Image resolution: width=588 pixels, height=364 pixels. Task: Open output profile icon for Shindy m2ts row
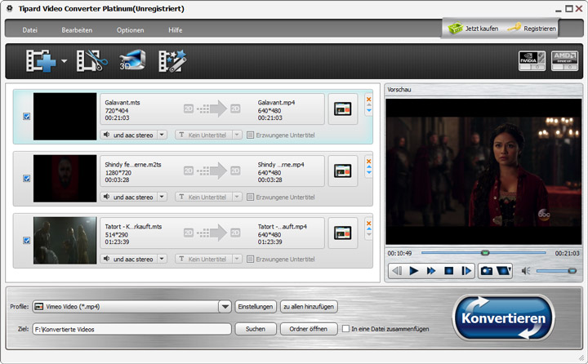point(342,171)
